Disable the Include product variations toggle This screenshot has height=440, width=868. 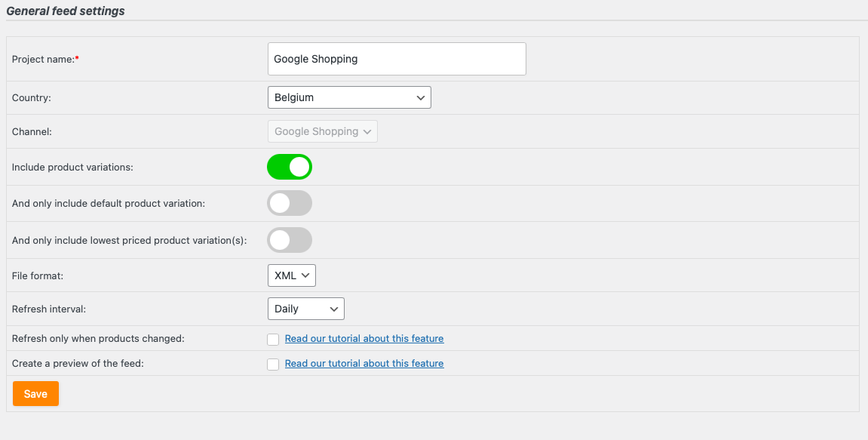click(290, 167)
